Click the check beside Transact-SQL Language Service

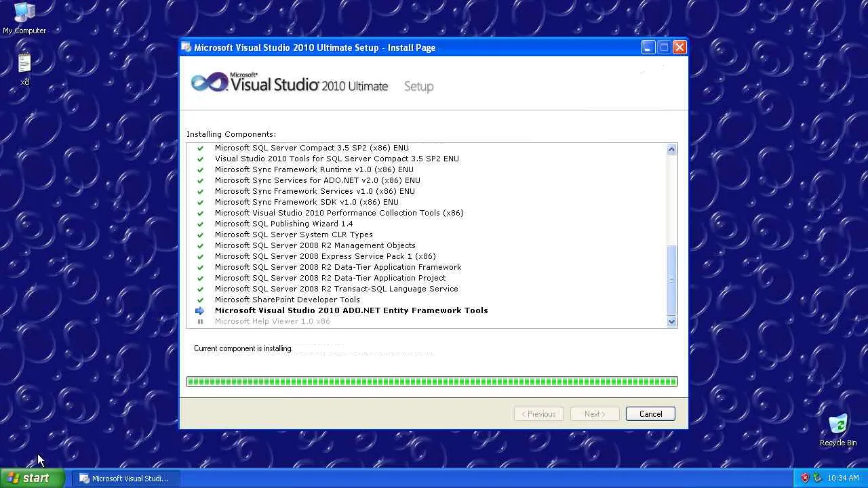[200, 289]
